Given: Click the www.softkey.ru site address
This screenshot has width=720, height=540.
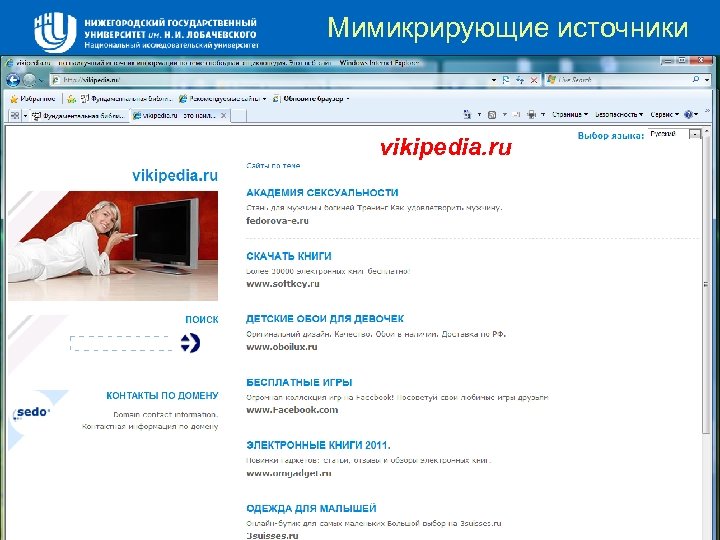Looking at the screenshot, I should click(x=283, y=284).
